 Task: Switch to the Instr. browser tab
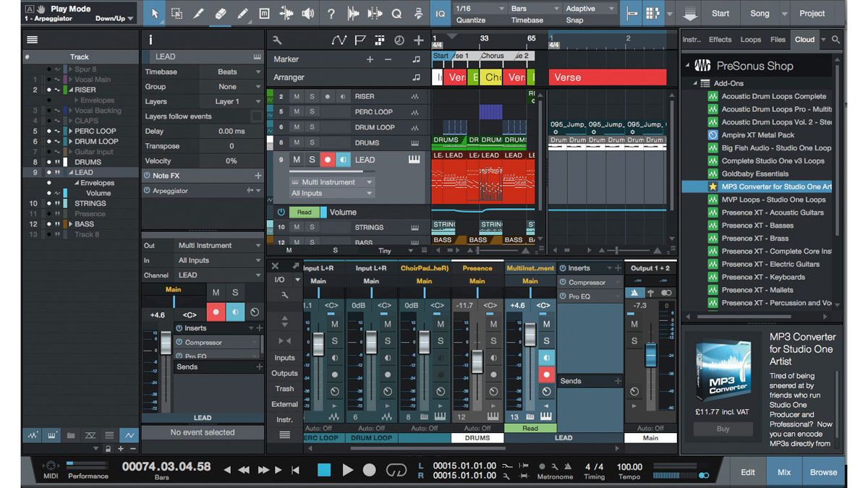pyautogui.click(x=692, y=40)
